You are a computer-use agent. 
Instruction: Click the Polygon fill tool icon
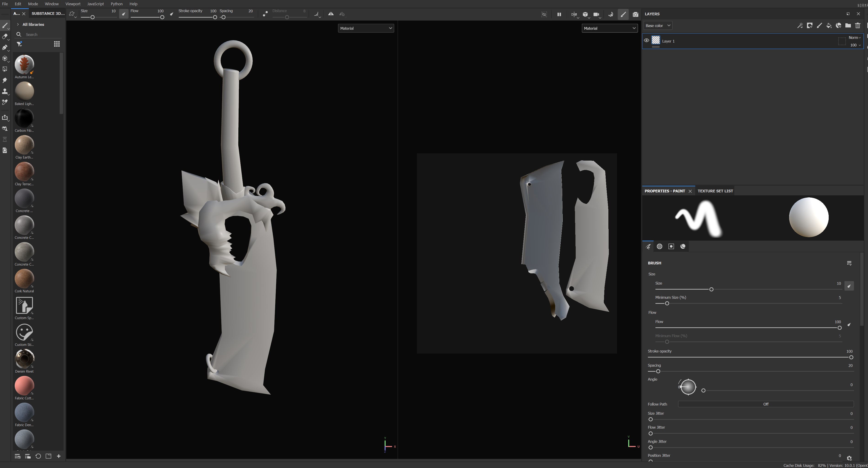[5, 69]
